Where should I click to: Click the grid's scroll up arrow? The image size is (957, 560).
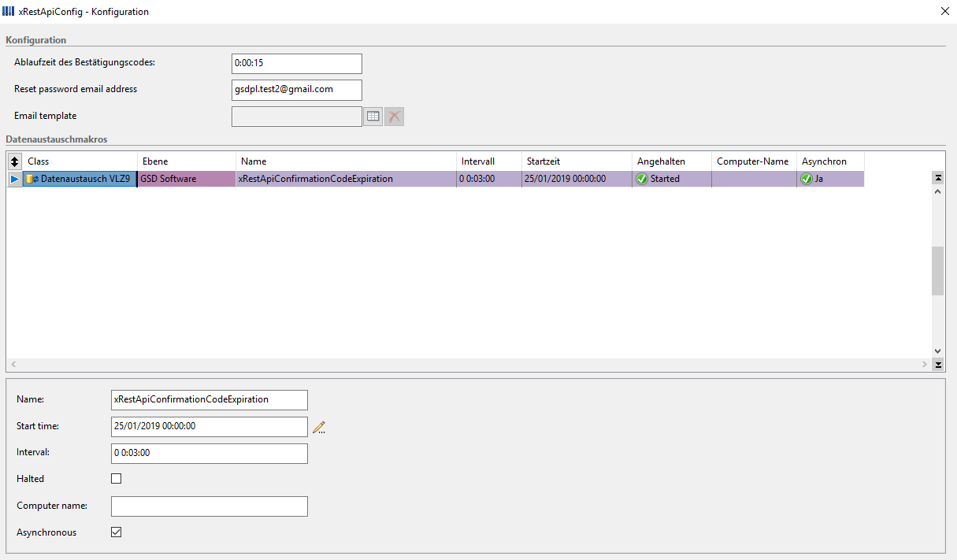coord(938,191)
